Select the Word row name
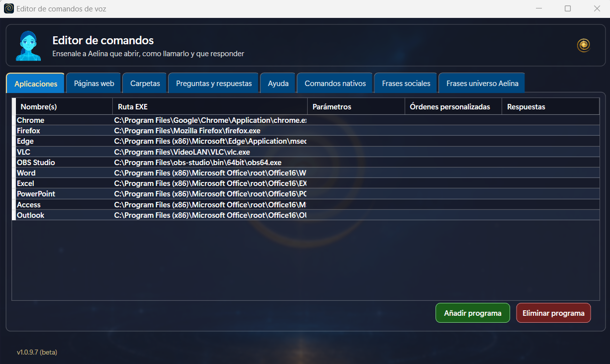Screen dimensions: 610x364 26,173
